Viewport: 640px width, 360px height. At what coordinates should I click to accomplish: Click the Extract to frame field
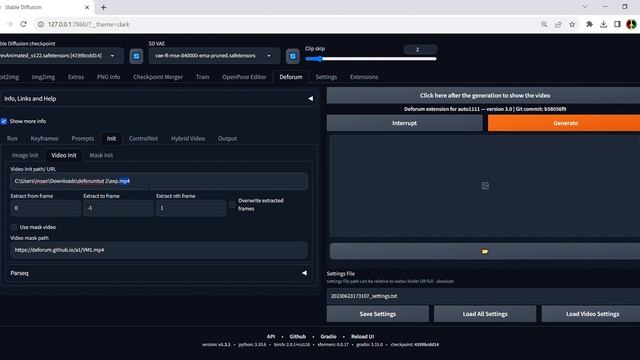pos(118,208)
